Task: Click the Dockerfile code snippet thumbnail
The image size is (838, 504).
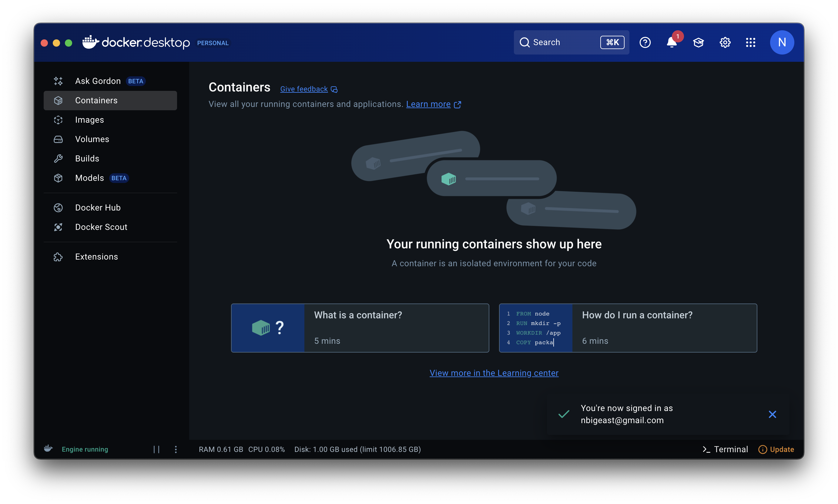Action: click(x=535, y=328)
